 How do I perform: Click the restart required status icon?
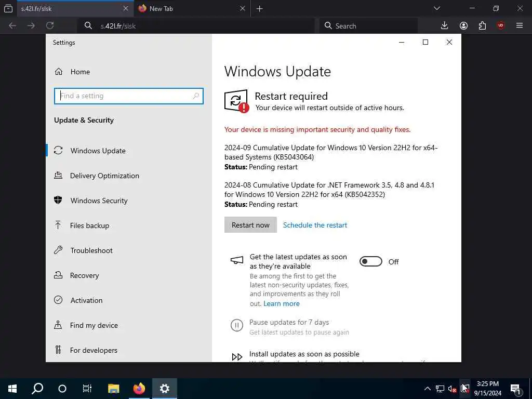click(236, 101)
